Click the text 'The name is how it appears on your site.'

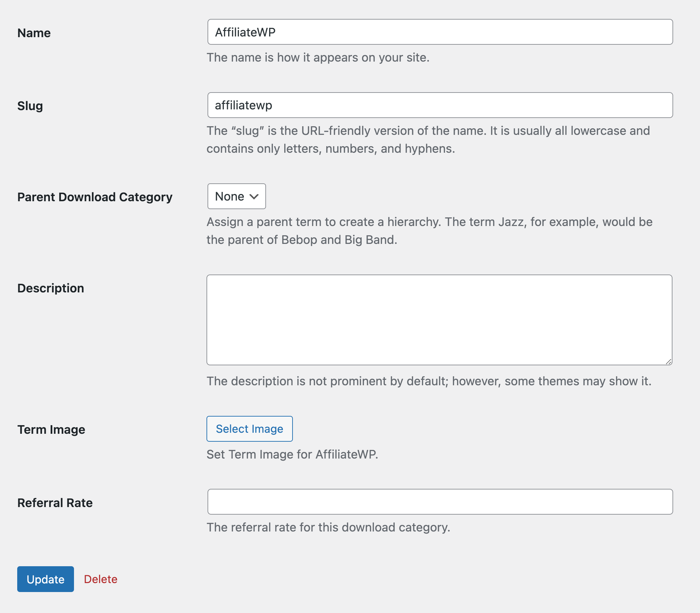318,57
